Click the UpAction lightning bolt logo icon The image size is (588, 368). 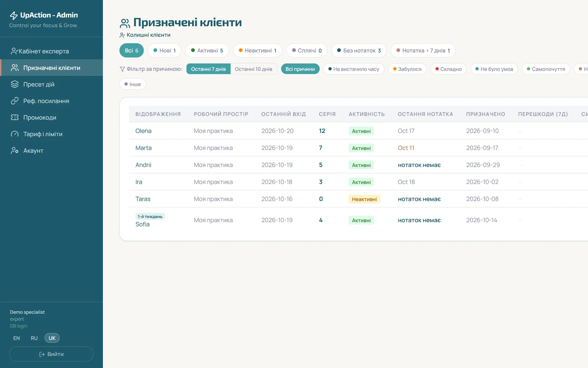pyautogui.click(x=14, y=15)
